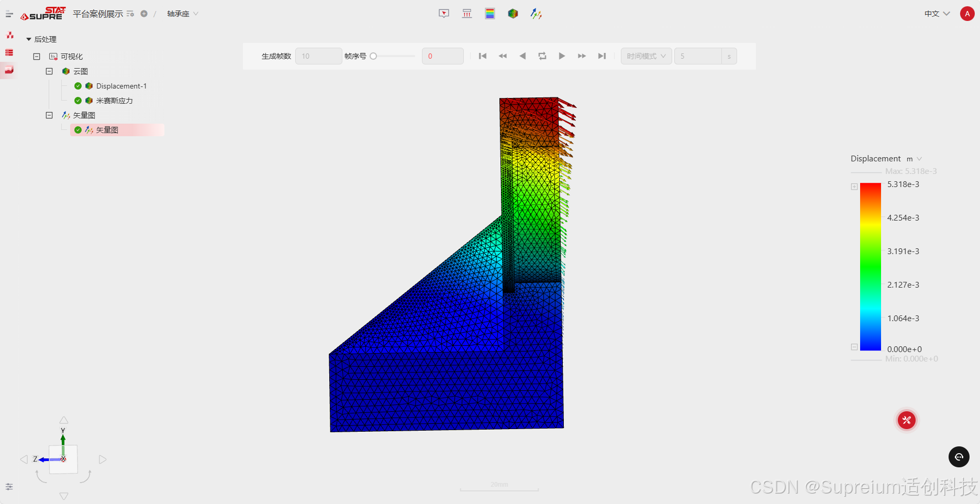The height and width of the screenshot is (504, 980).
Task: Jump to the last frame
Action: click(602, 56)
